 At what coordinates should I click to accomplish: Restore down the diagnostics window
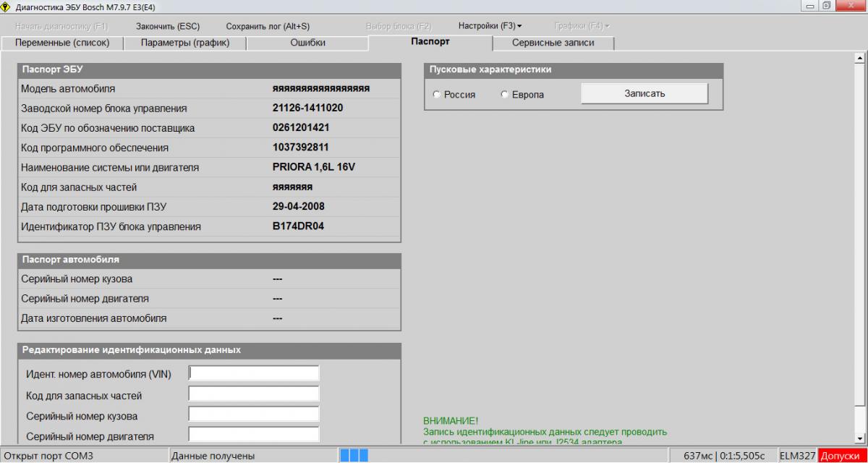click(x=826, y=6)
